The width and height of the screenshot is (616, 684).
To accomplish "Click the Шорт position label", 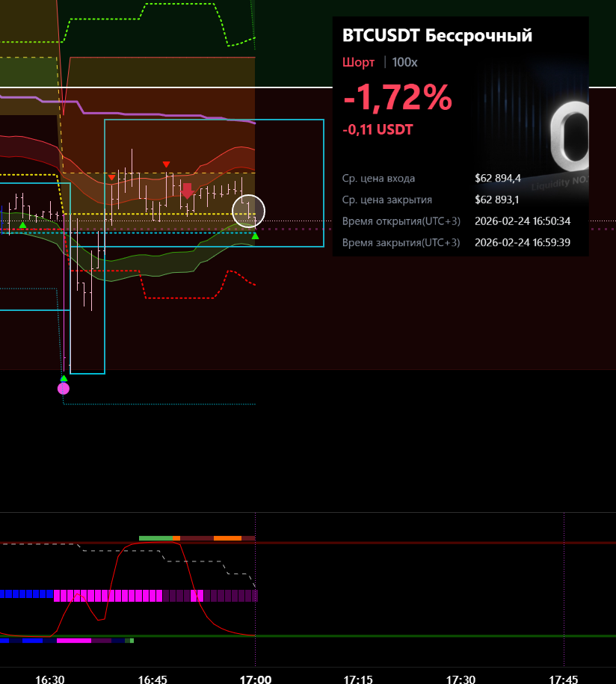I will [358, 62].
